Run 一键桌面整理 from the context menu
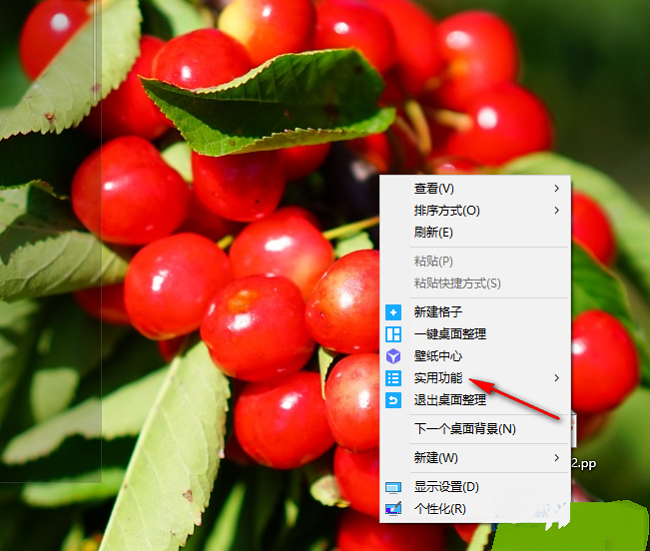This screenshot has width=650, height=551. coord(475,334)
